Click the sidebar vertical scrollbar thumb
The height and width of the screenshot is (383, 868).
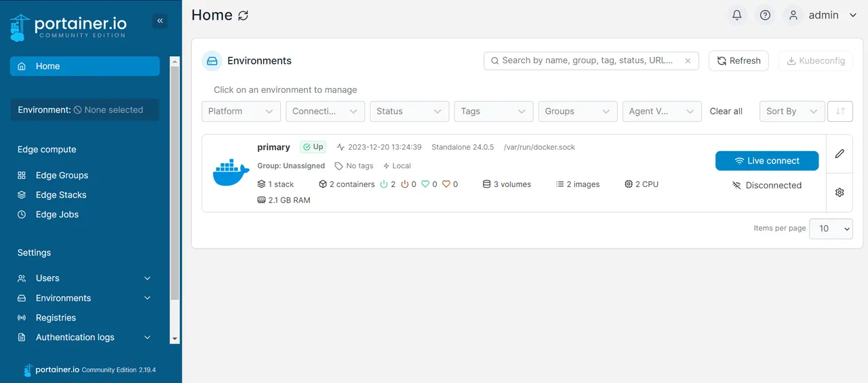coord(175,183)
